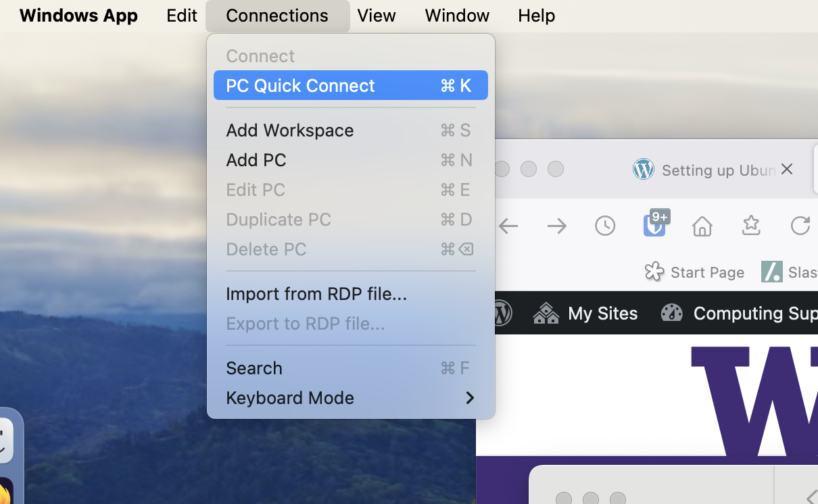Click the Bitwarden shield extension icon
Screen dimensions: 818x504
click(x=654, y=225)
